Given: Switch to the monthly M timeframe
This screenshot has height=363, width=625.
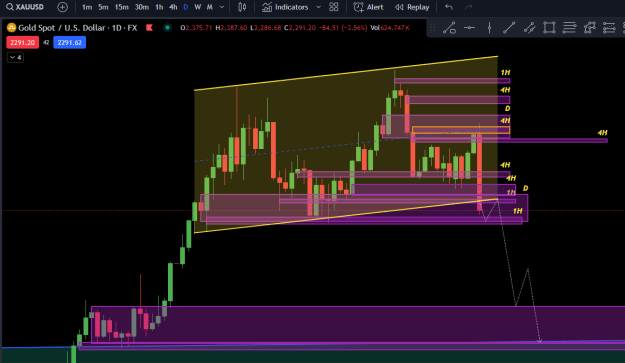Looking at the screenshot, I should [x=210, y=7].
